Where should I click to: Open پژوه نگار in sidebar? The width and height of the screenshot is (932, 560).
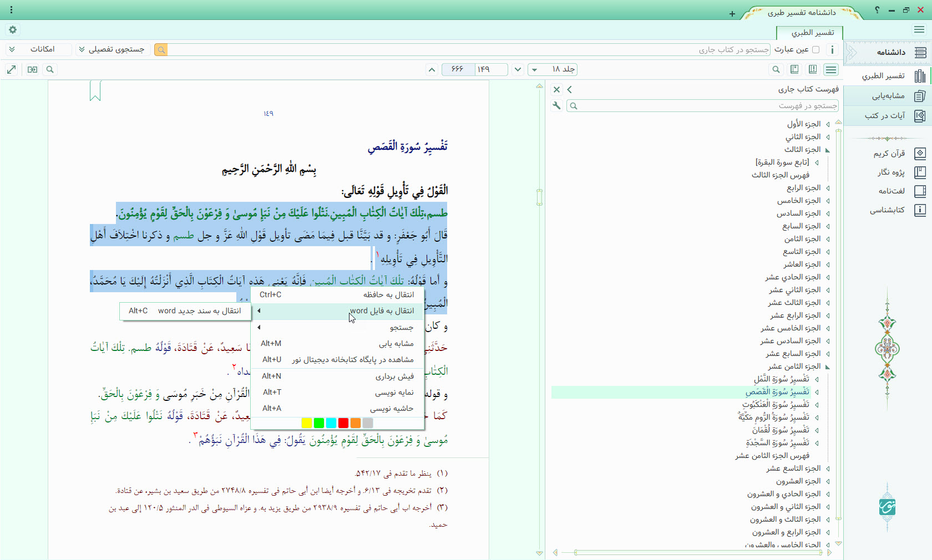pos(901,172)
